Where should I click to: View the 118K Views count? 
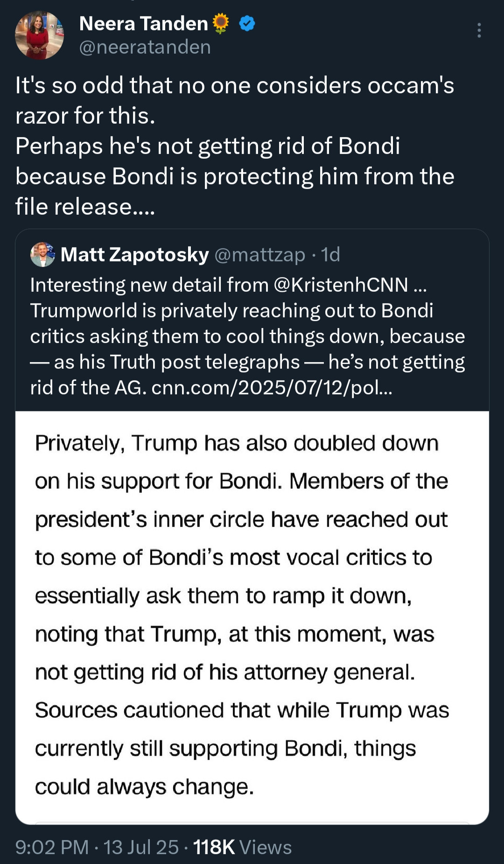(242, 847)
